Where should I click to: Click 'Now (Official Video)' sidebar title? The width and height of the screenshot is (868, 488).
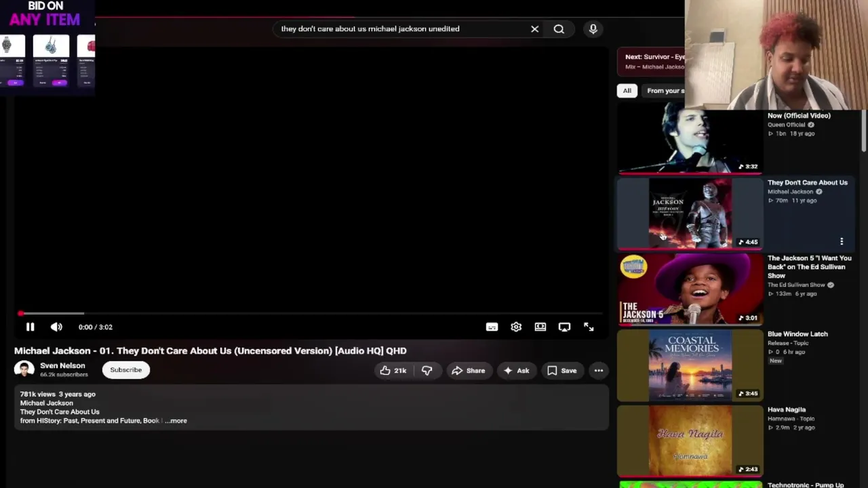click(799, 116)
